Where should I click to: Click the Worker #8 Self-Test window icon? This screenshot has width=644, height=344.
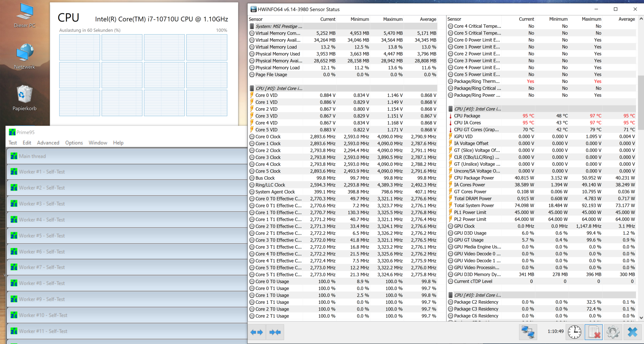point(14,283)
